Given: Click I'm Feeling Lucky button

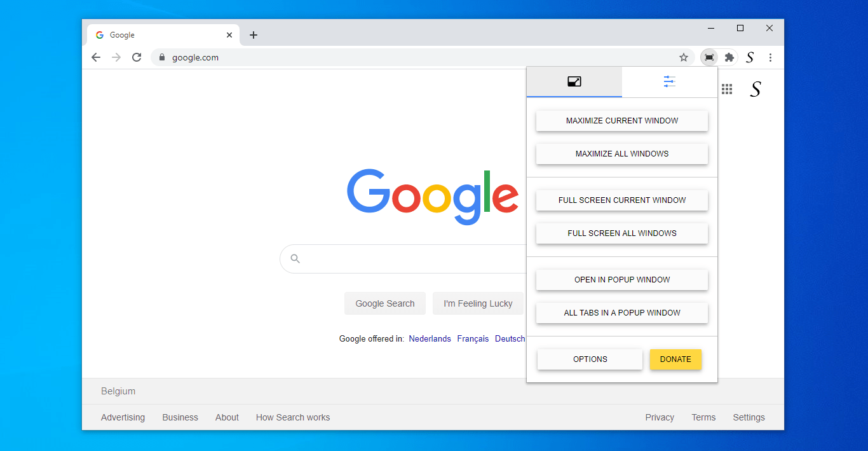Looking at the screenshot, I should [x=478, y=303].
